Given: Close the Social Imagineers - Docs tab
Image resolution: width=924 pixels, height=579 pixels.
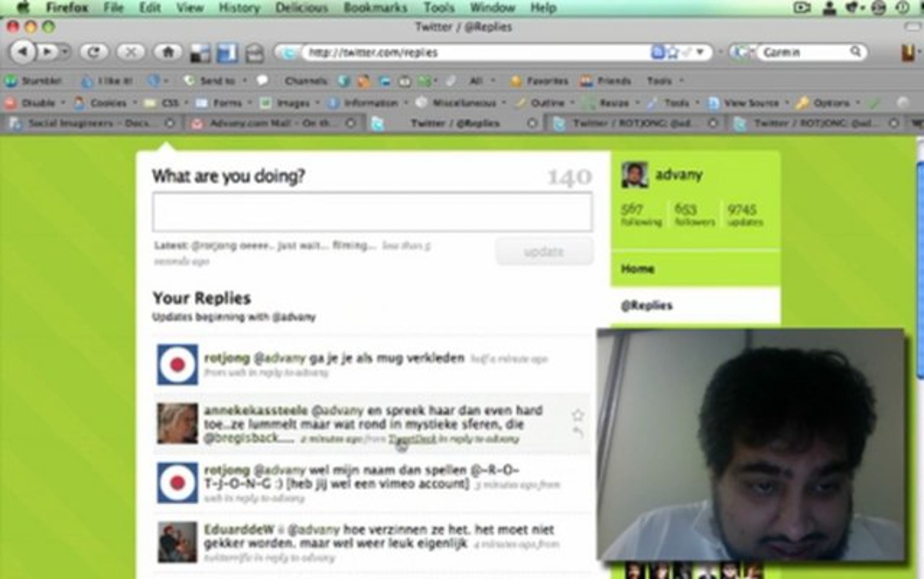Looking at the screenshot, I should pyautogui.click(x=169, y=123).
